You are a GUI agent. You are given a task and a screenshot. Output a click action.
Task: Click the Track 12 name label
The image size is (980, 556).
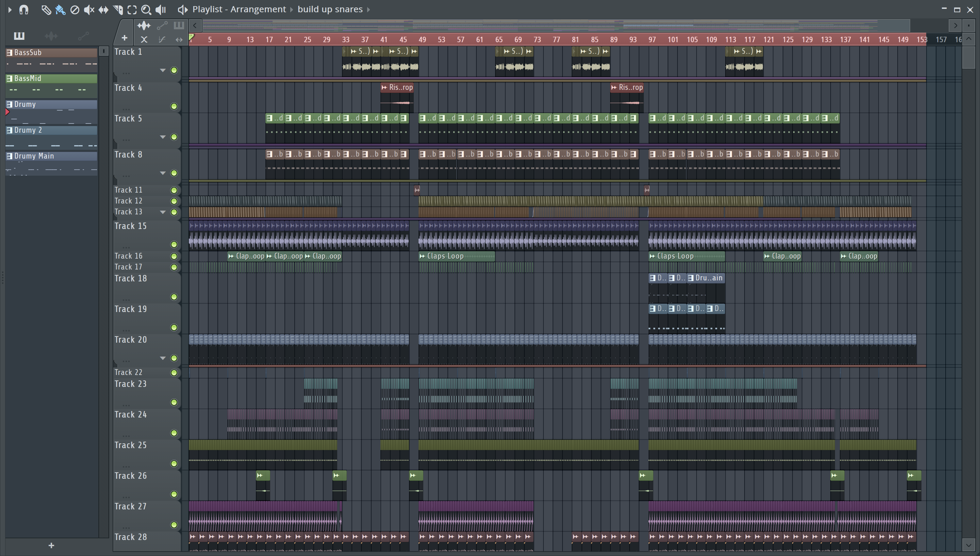click(x=128, y=201)
